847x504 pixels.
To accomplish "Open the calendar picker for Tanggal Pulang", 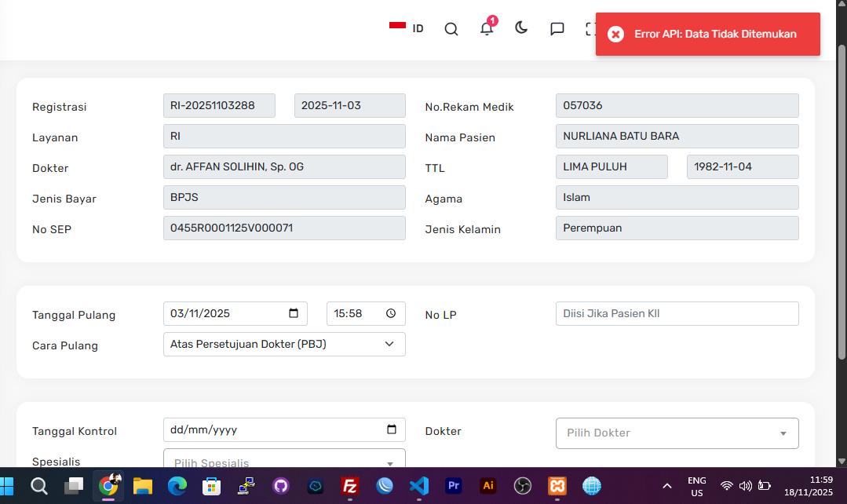I will click(x=294, y=313).
